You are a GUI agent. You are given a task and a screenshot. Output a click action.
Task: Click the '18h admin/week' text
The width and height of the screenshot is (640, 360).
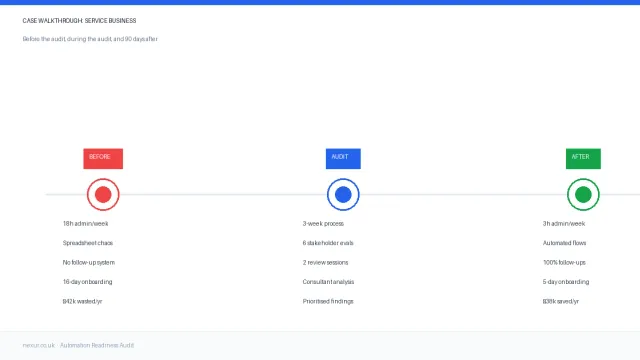[x=85, y=224]
